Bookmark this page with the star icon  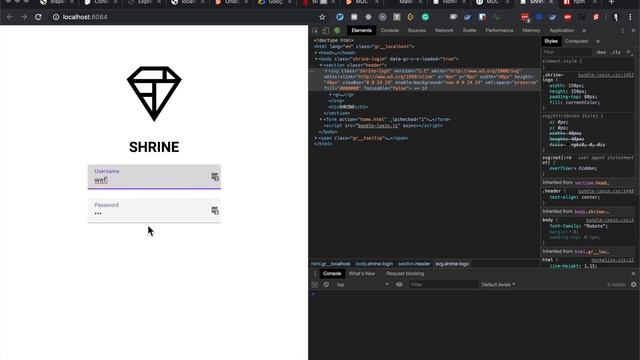(x=322, y=17)
